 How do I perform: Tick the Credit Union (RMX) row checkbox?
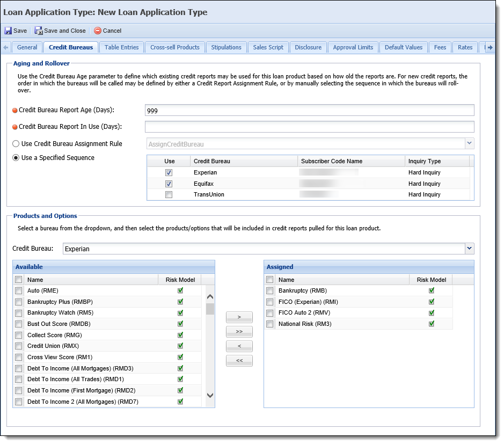coord(19,346)
